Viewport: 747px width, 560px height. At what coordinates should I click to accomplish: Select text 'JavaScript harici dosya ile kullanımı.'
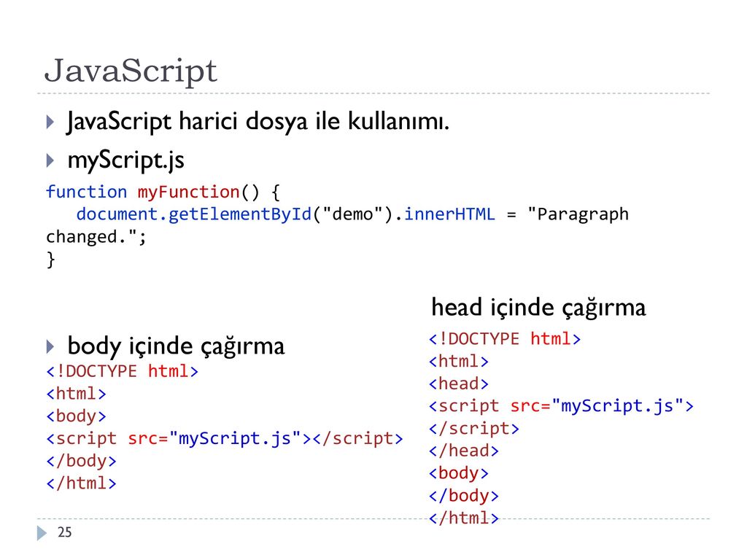tap(258, 121)
